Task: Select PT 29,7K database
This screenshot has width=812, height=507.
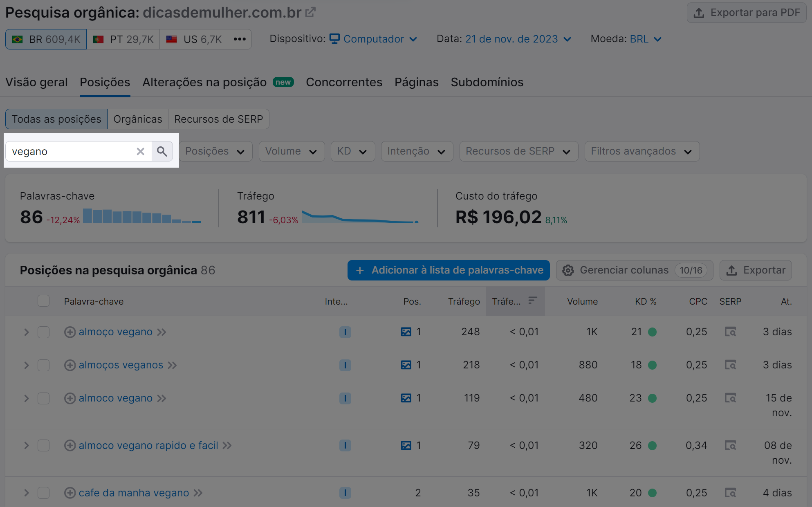Action: coord(123,39)
